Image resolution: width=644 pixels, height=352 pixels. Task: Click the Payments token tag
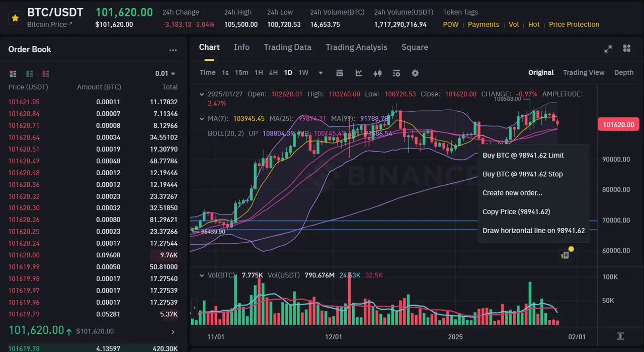(x=484, y=24)
